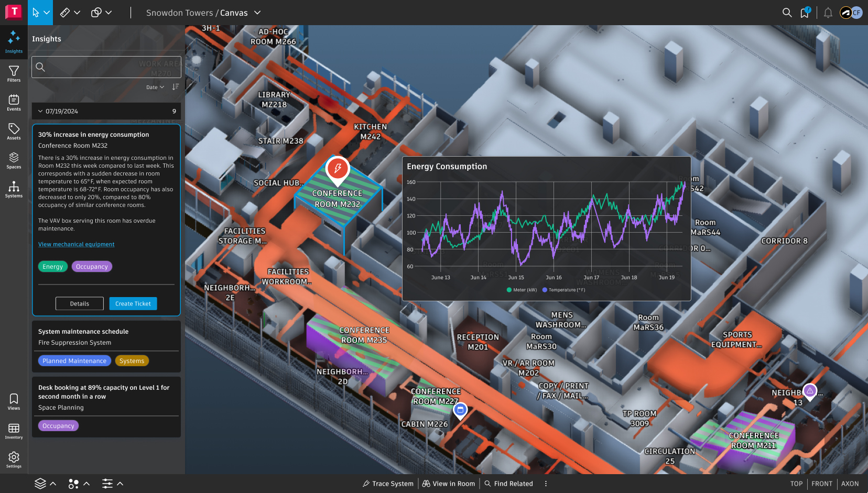Open the Filters panel in sidebar
This screenshot has width=868, height=493.
(x=14, y=73)
